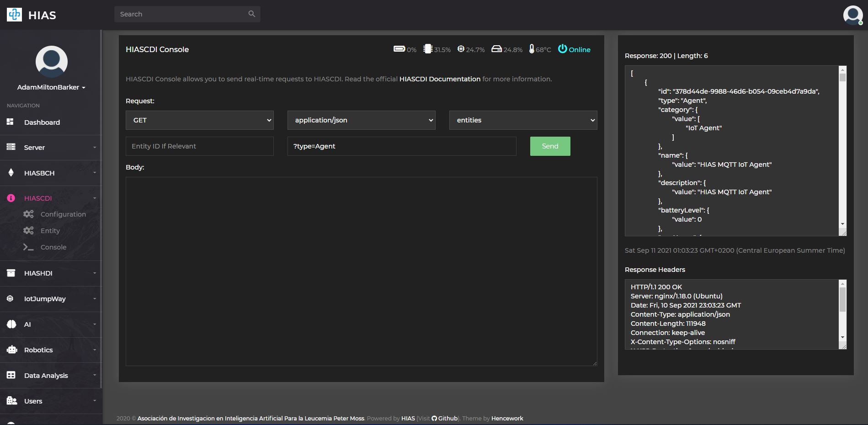Click the HIAS logo icon
The image size is (868, 425).
click(14, 15)
